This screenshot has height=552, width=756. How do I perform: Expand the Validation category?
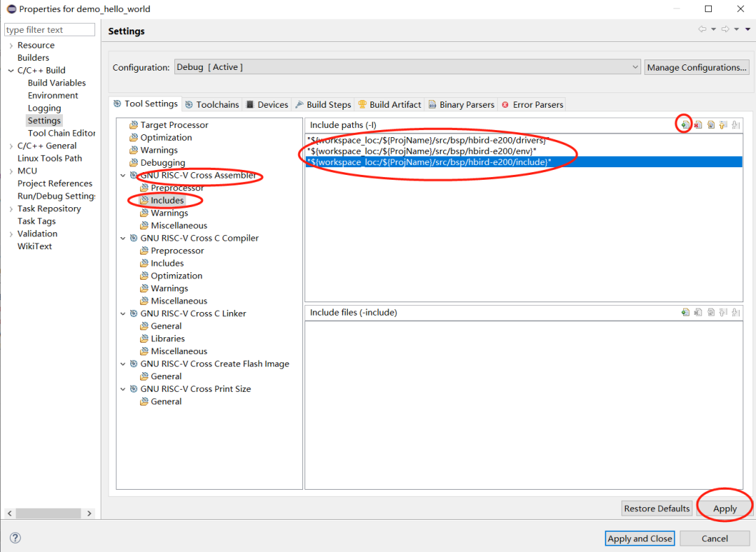11,234
